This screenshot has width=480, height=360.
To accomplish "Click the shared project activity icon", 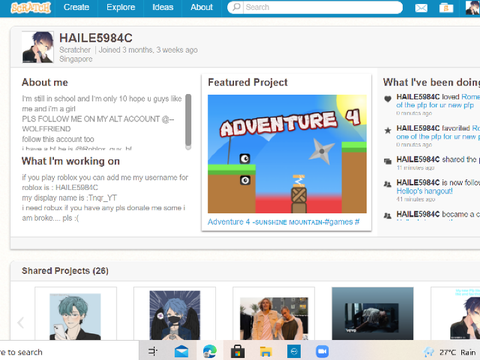I will coord(387,161).
